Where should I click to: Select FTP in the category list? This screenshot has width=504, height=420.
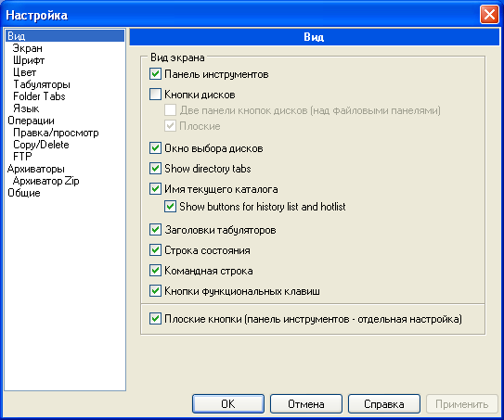pyautogui.click(x=22, y=157)
